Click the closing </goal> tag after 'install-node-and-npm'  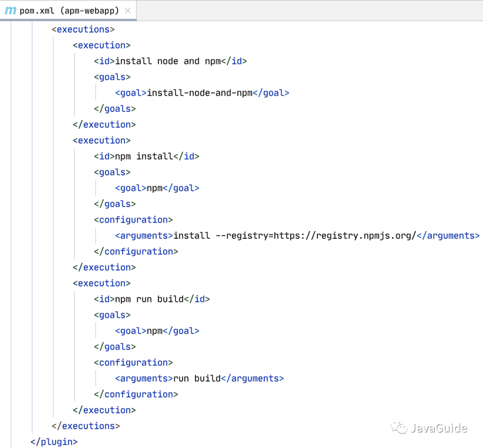[271, 93]
